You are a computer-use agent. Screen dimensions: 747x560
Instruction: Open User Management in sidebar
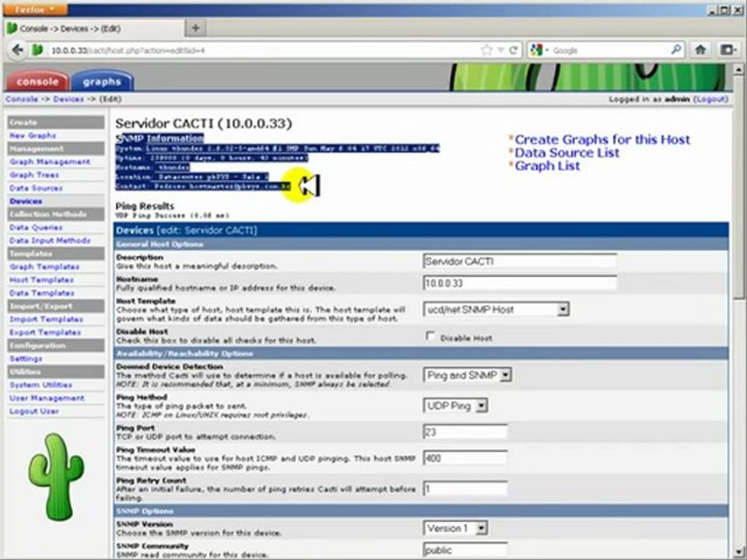coord(47,398)
